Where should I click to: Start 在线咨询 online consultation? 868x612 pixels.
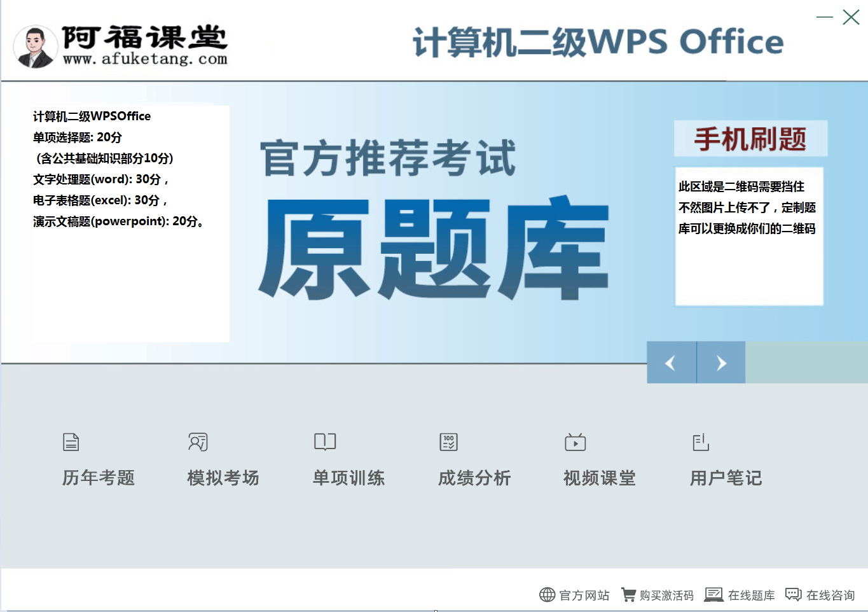click(794, 595)
